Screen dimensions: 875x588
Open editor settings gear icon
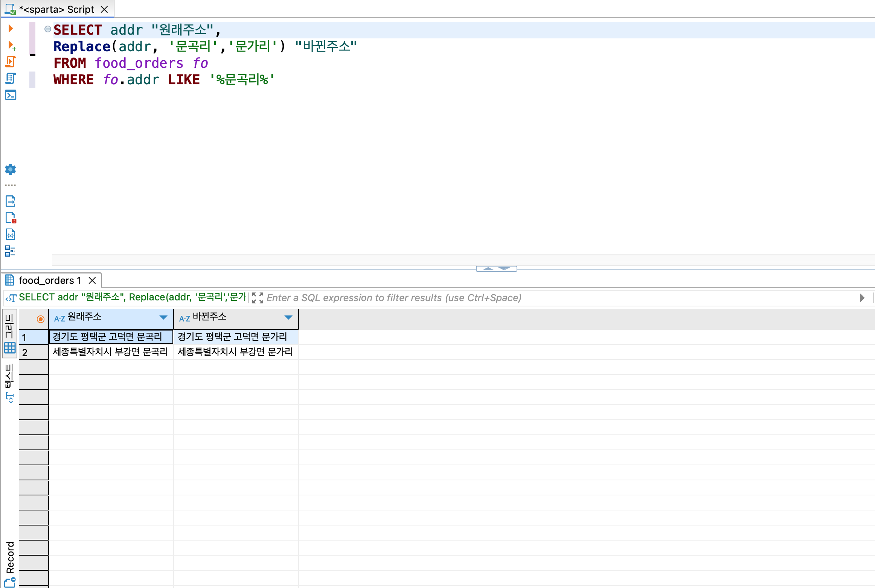[11, 169]
